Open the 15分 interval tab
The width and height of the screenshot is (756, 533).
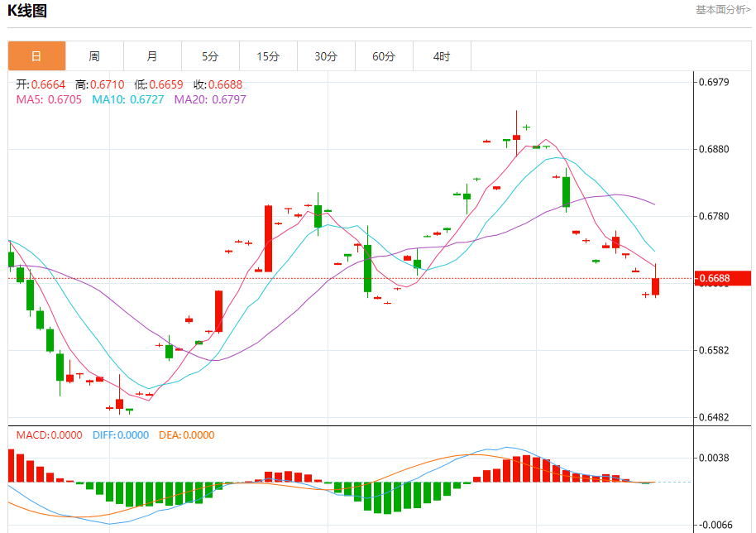(268, 56)
